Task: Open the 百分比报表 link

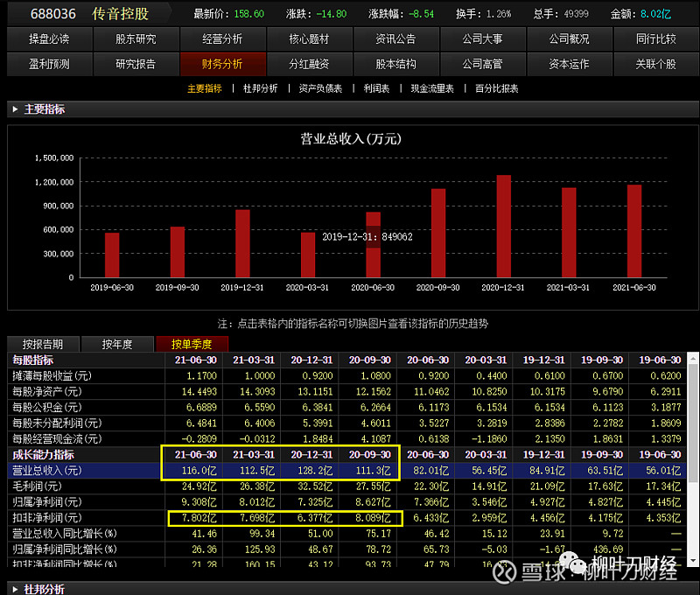Action: point(497,88)
